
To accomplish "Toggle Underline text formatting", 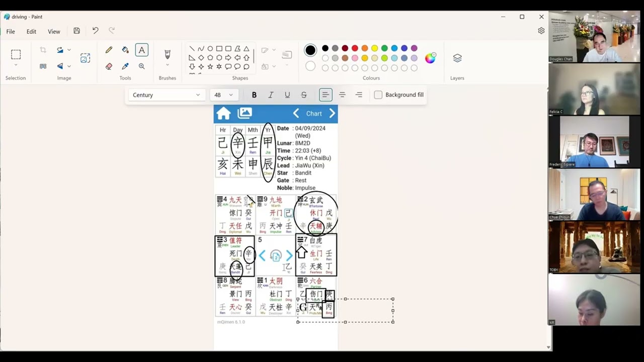I will tap(287, 95).
